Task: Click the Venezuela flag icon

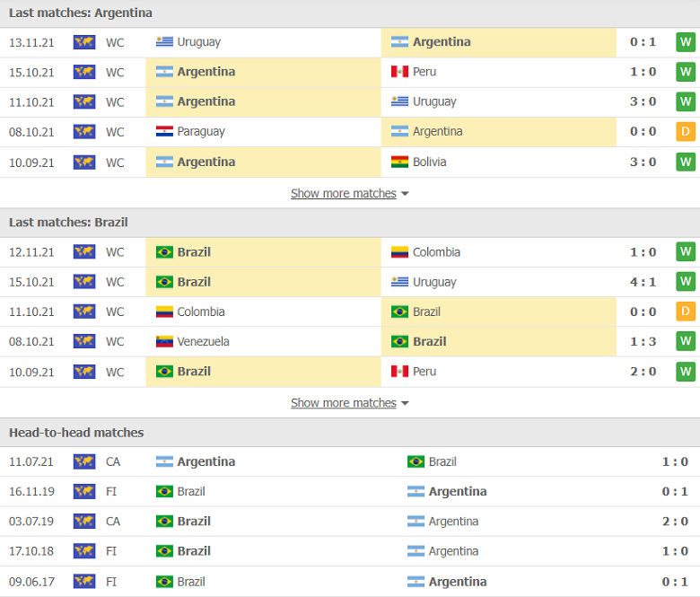Action: 164,341
